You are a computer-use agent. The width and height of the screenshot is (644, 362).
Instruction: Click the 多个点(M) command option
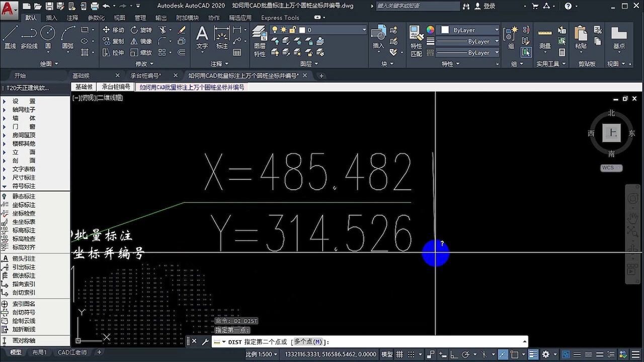coord(308,342)
